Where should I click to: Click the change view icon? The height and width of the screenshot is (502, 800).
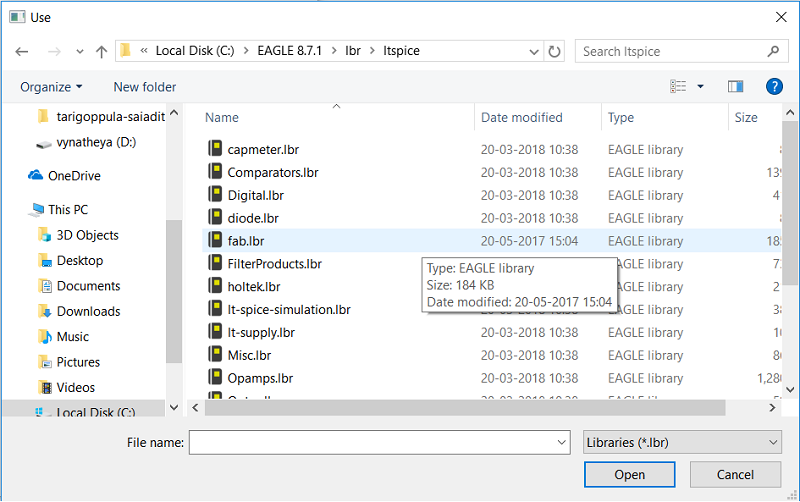point(679,87)
